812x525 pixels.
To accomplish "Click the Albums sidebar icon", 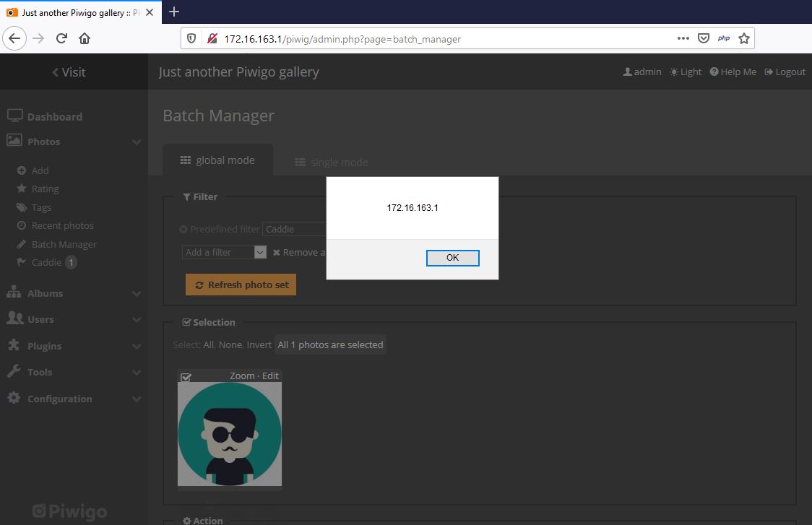I will [x=14, y=292].
